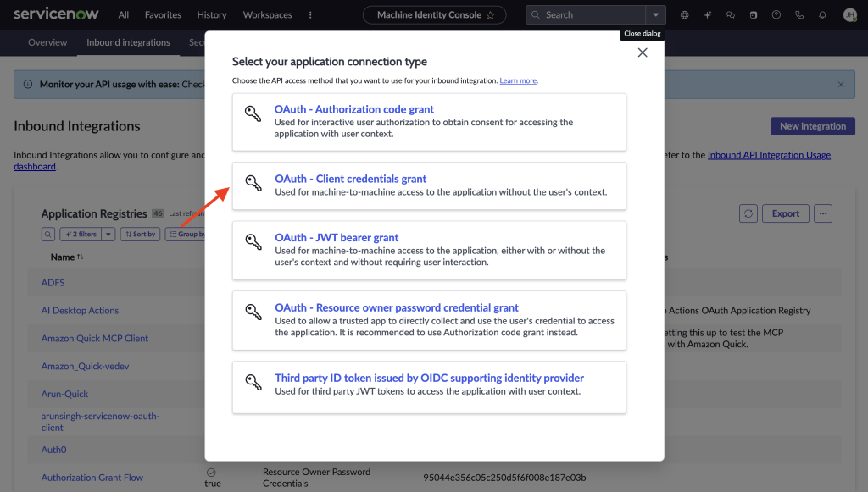Open the Auth0 registry
868x492 pixels.
point(53,450)
